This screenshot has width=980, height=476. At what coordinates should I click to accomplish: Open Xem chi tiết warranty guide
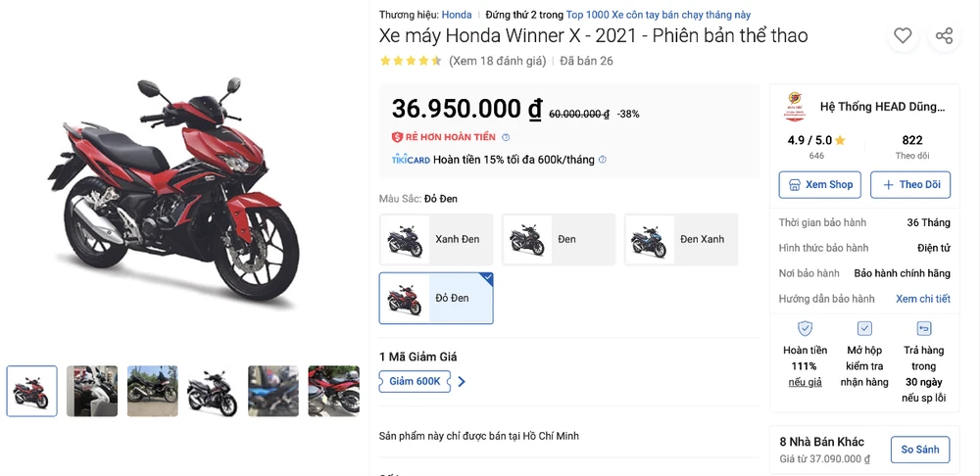click(922, 299)
